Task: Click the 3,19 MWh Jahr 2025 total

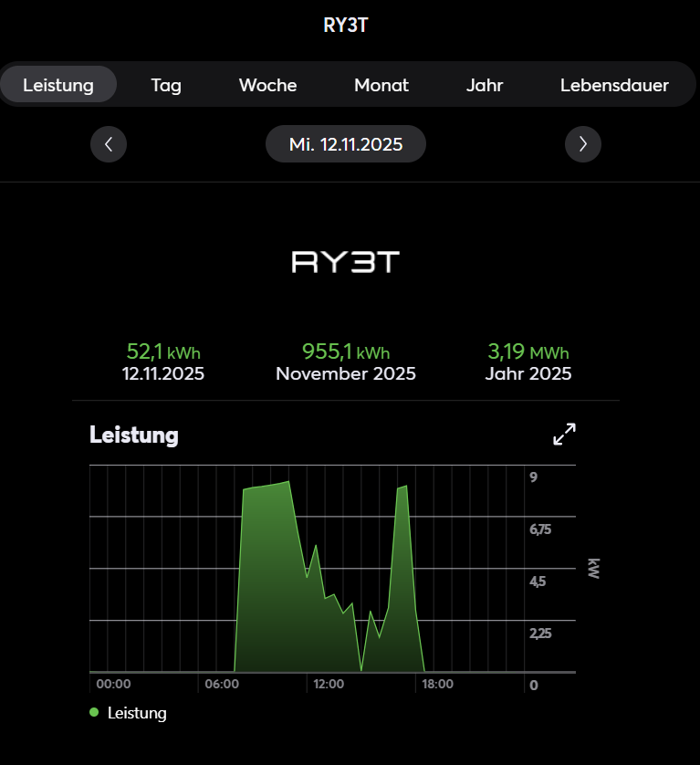Action: pos(528,352)
